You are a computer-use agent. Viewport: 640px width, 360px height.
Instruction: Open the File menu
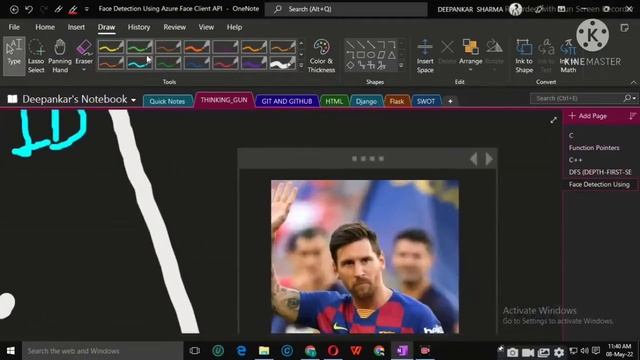point(14,27)
